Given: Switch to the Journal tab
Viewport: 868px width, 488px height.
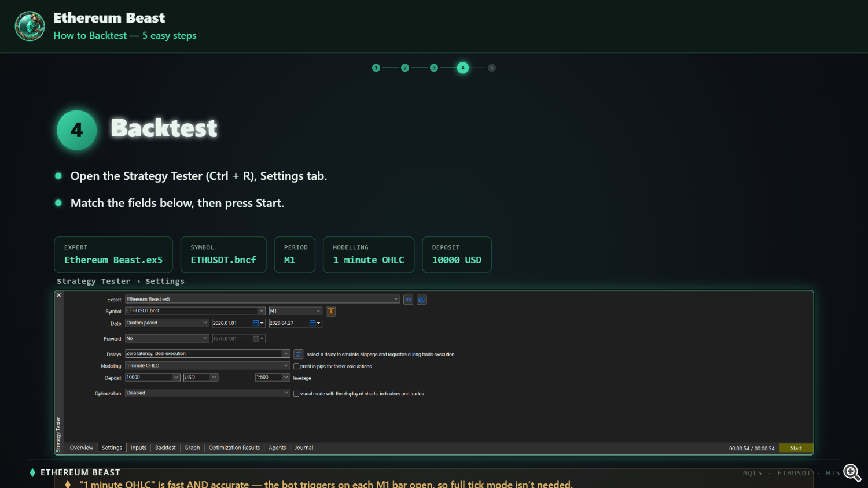Looking at the screenshot, I should pyautogui.click(x=304, y=448).
